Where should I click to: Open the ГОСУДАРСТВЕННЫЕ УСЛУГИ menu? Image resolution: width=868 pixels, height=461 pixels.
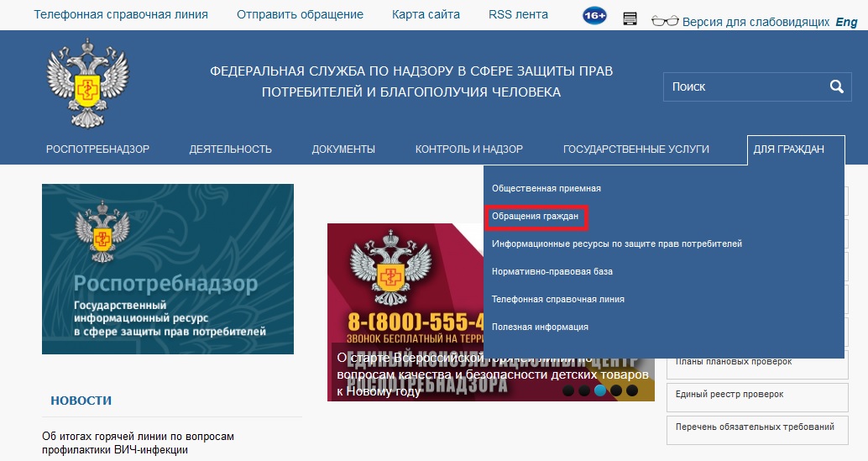point(636,149)
